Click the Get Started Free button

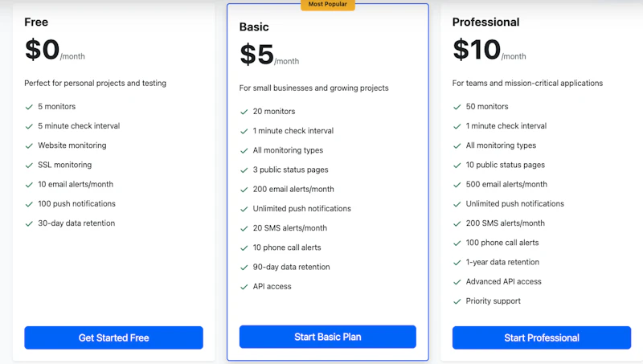[x=113, y=337]
